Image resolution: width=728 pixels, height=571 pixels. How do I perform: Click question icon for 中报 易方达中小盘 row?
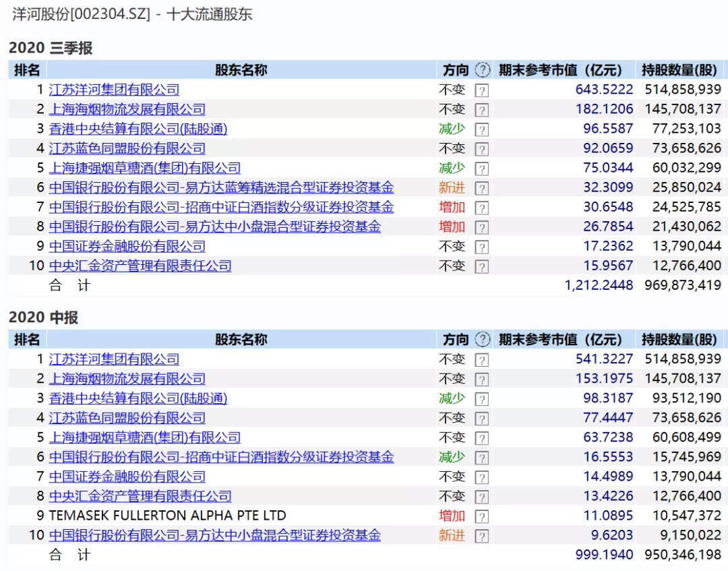pos(481,536)
